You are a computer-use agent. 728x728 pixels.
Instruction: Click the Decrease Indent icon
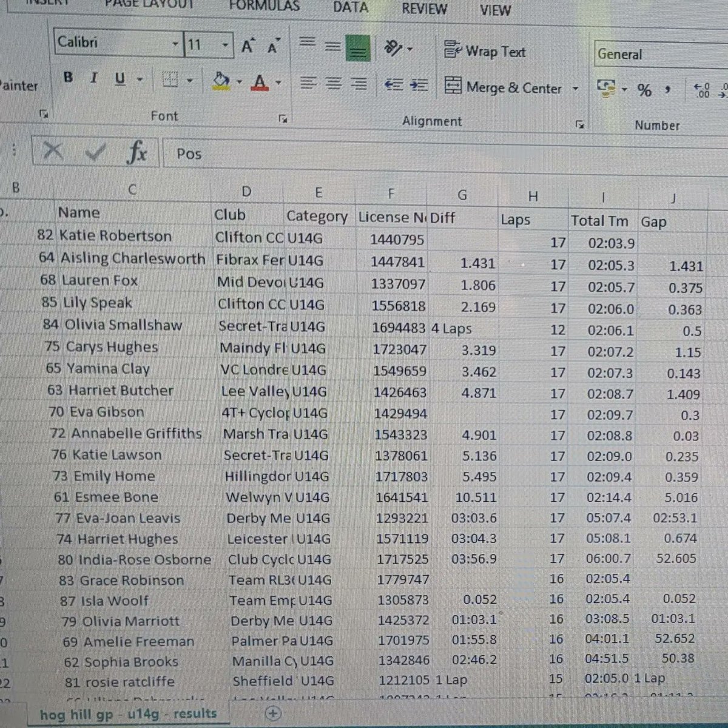(x=394, y=86)
